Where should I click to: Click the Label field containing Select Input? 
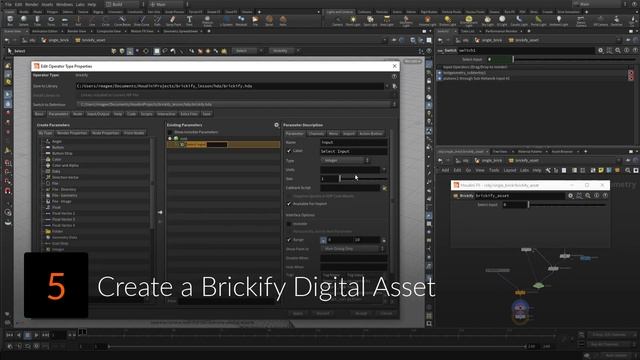pos(353,151)
